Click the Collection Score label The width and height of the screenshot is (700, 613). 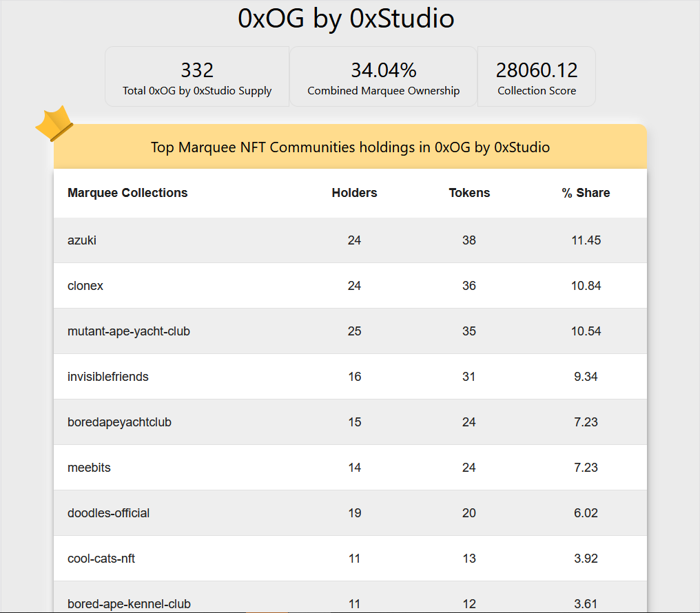pos(537,91)
